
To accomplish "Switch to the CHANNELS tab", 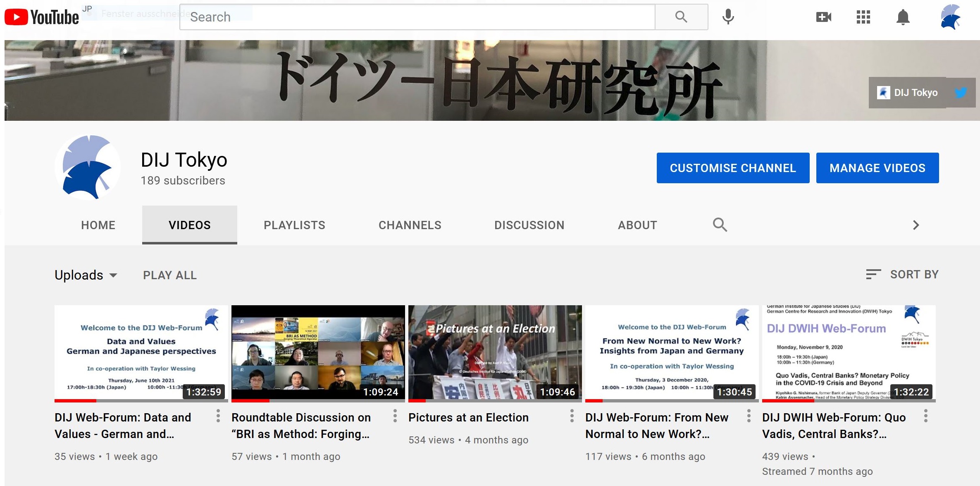I will [410, 225].
